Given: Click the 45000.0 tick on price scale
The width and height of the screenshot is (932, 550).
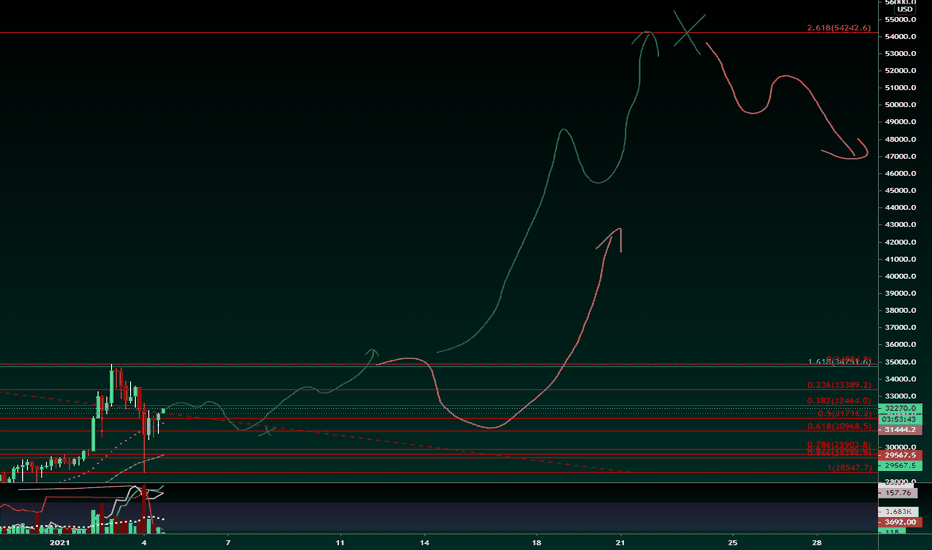Looking at the screenshot, I should (900, 190).
